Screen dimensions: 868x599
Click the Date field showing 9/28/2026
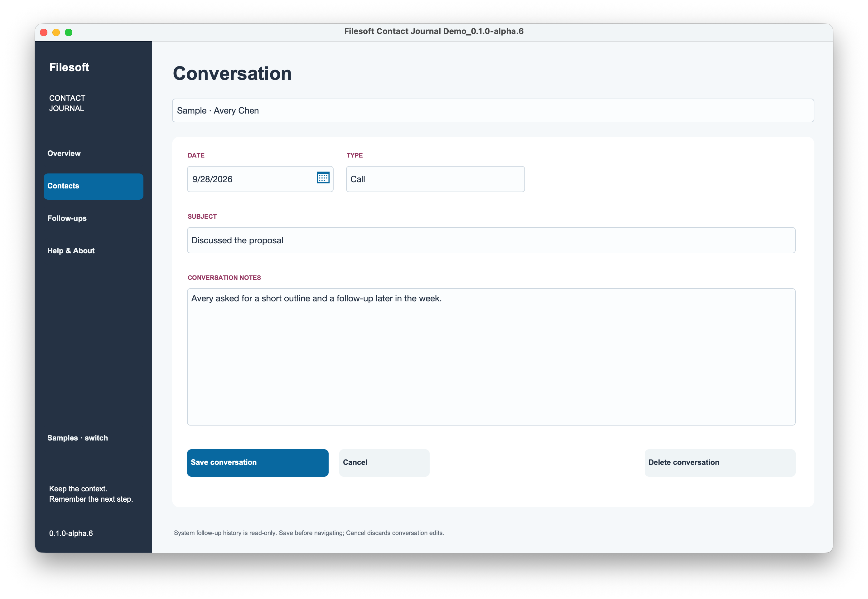260,179
